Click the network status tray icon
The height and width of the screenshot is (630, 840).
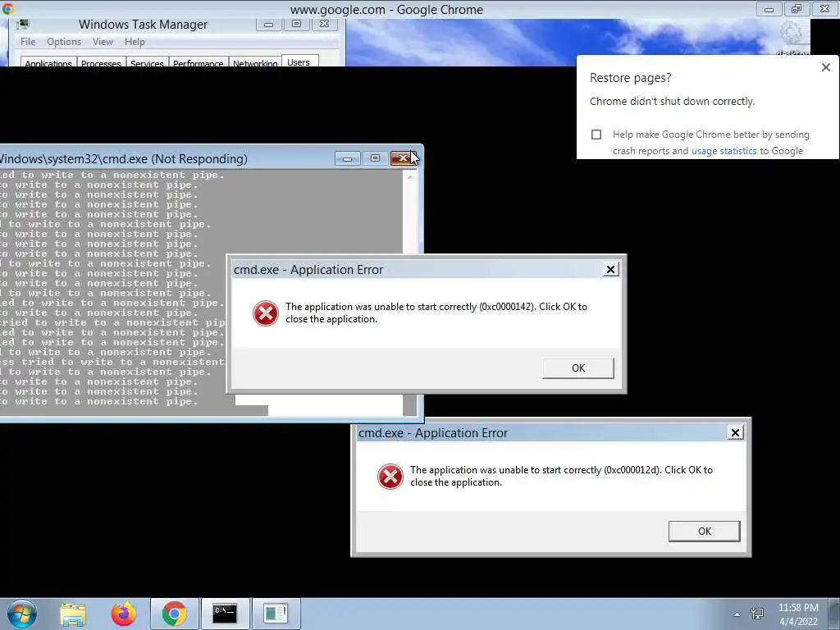[757, 614]
